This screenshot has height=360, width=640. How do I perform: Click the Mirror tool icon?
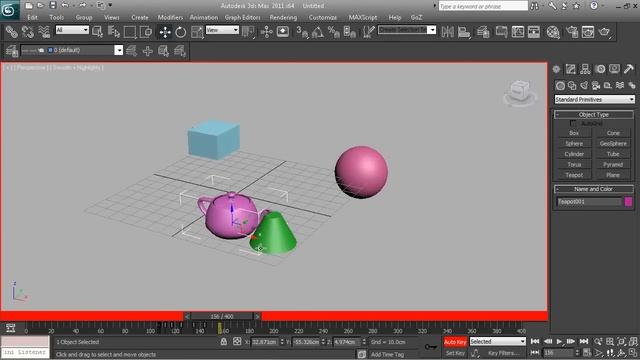pyautogui.click(x=447, y=31)
